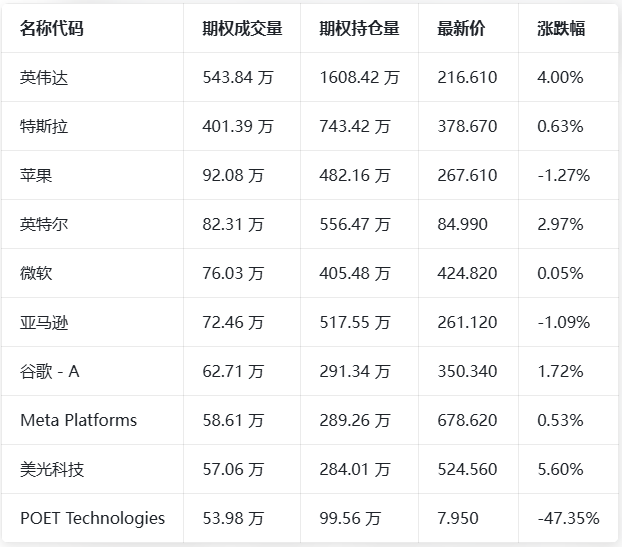The height and width of the screenshot is (547, 622).
Task: Select the 苹果 stock name
Action: click(x=36, y=176)
